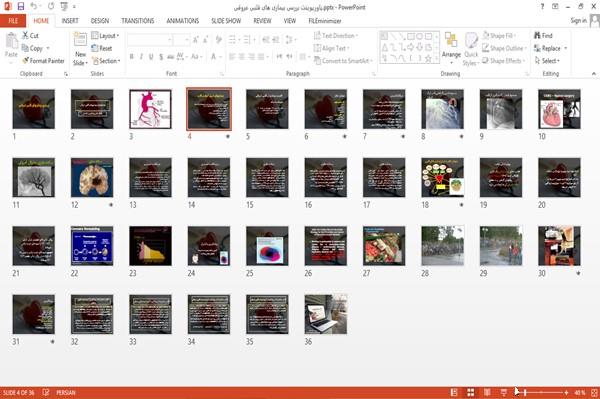Click the zoom in plus button
600x399 pixels.
[566, 392]
